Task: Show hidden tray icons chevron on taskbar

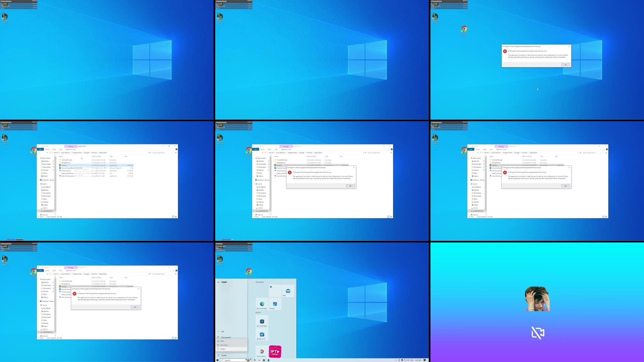Action: coord(396,360)
